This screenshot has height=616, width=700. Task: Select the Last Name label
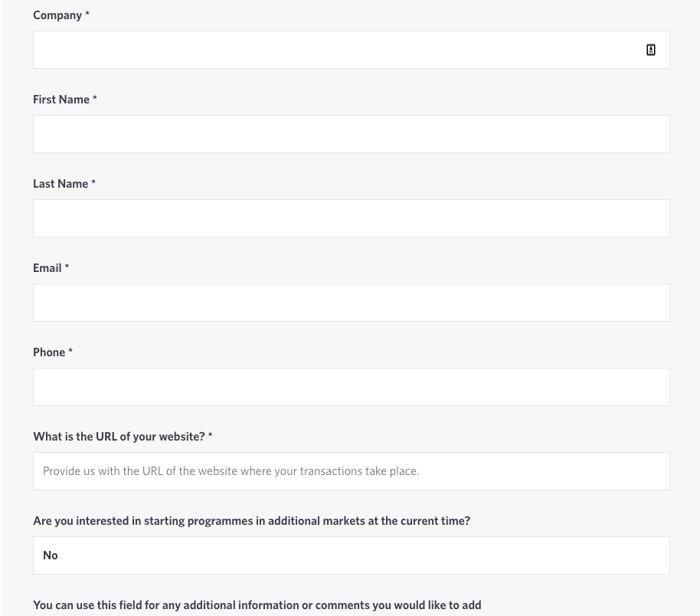tap(61, 184)
